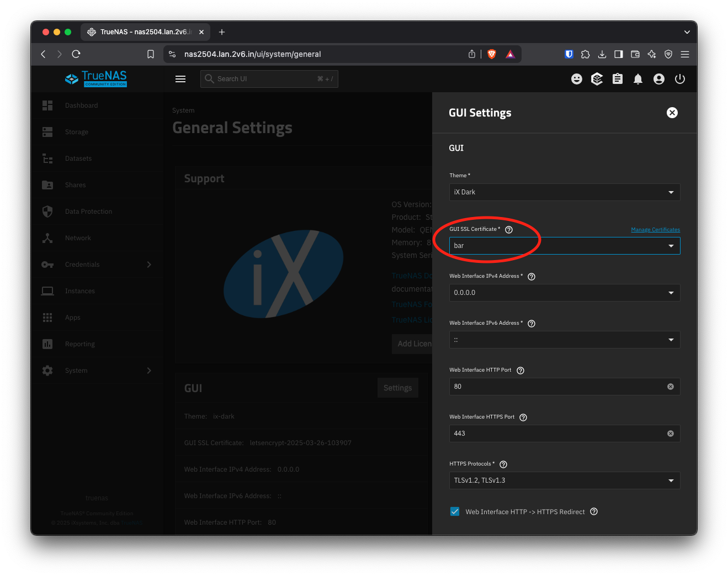The width and height of the screenshot is (728, 576).
Task: Open TrueCommand status icon
Action: [x=597, y=79]
